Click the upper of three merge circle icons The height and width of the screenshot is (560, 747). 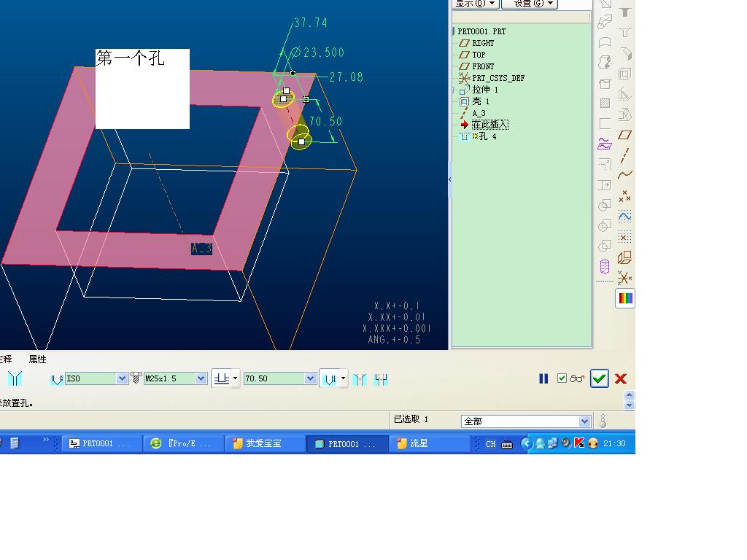[x=605, y=205]
